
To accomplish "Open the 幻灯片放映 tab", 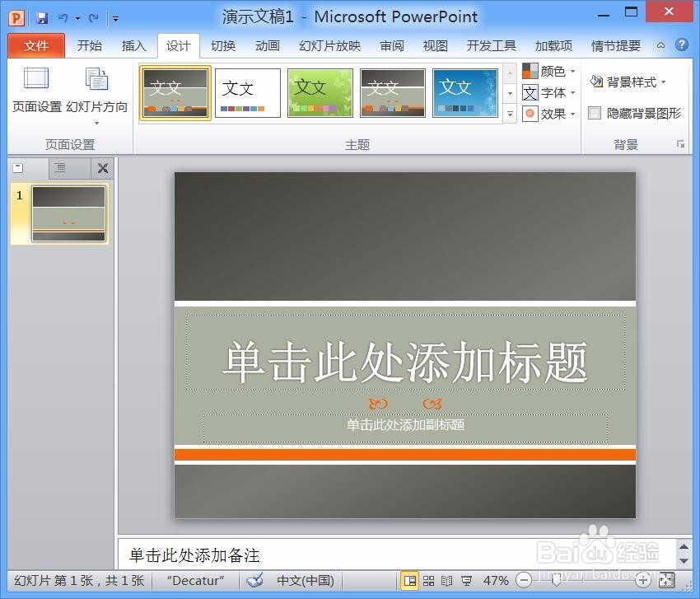I will pyautogui.click(x=329, y=45).
